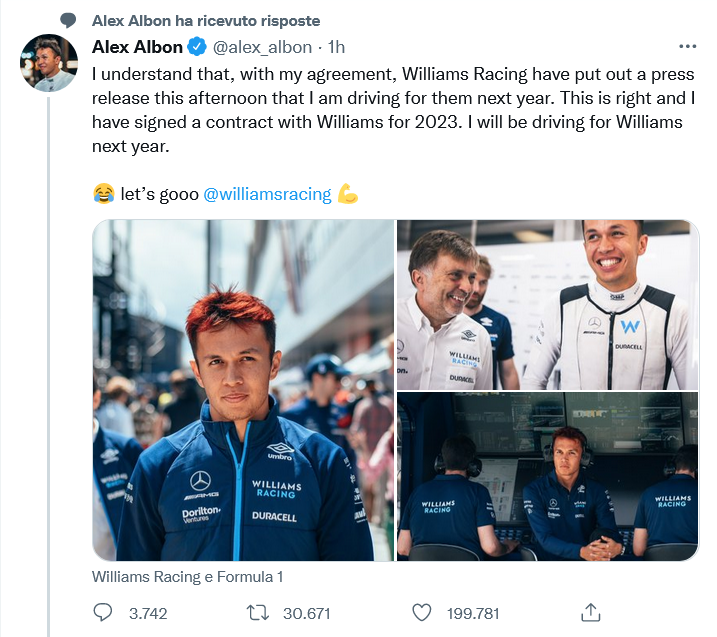Click the conversation bubble icon above the tweet
Screen dimensions: 717x637
point(69,21)
